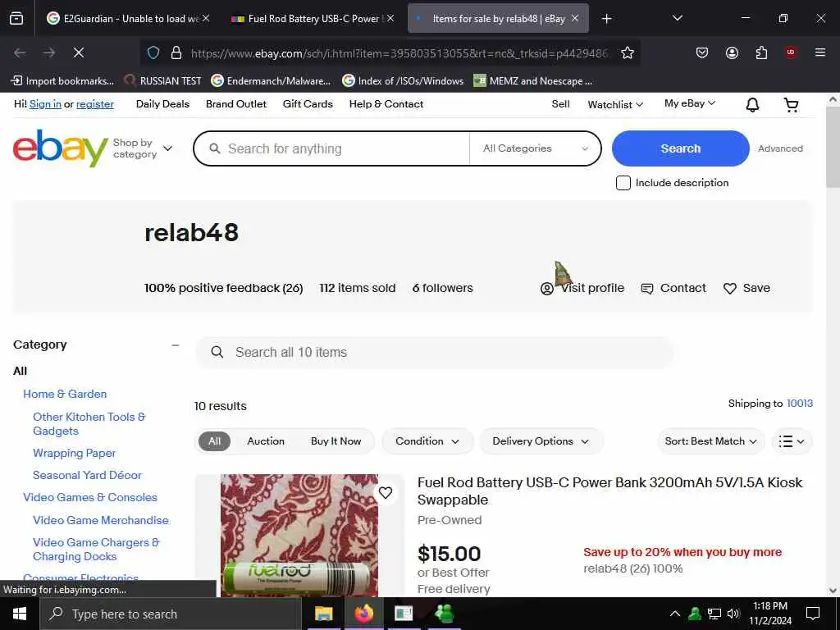
Task: Open Advanced search link
Action: pos(780,148)
